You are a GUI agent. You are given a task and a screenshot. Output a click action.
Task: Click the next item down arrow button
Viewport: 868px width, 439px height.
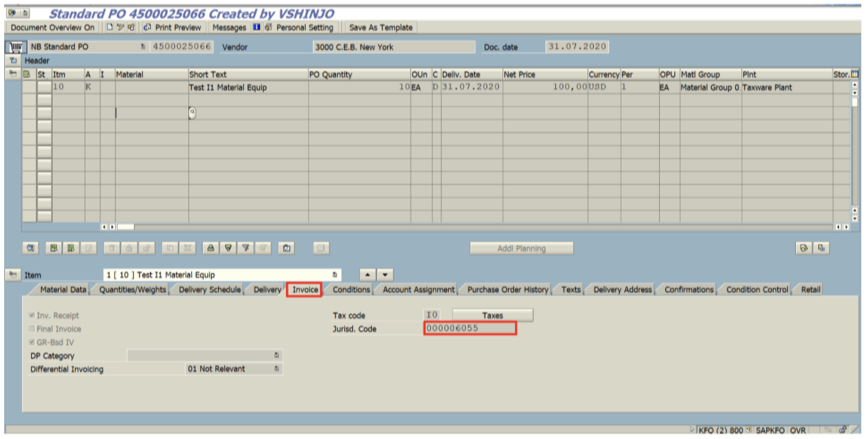384,275
